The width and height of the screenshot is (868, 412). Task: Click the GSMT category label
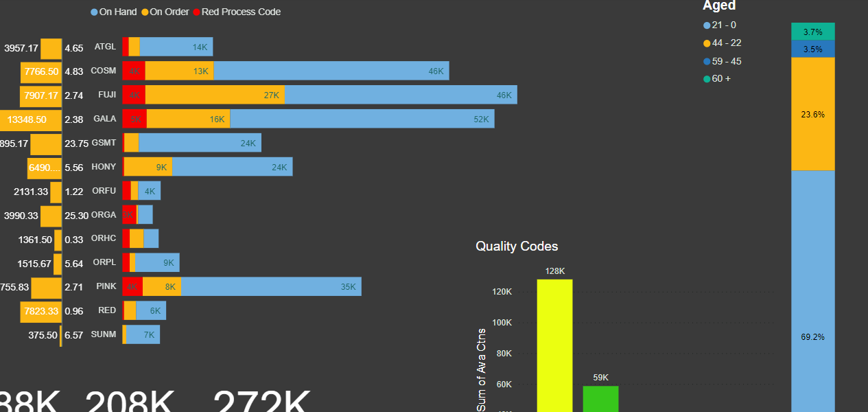click(x=104, y=143)
